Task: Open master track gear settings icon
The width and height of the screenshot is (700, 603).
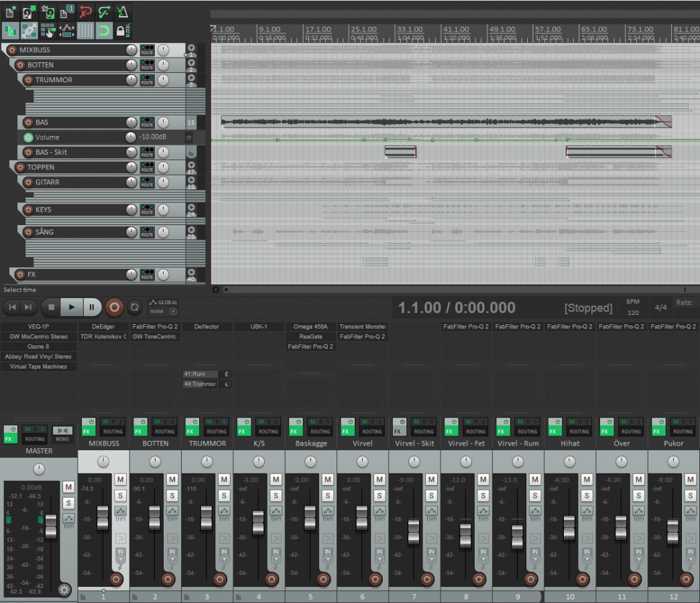Action: pyautogui.click(x=64, y=590)
